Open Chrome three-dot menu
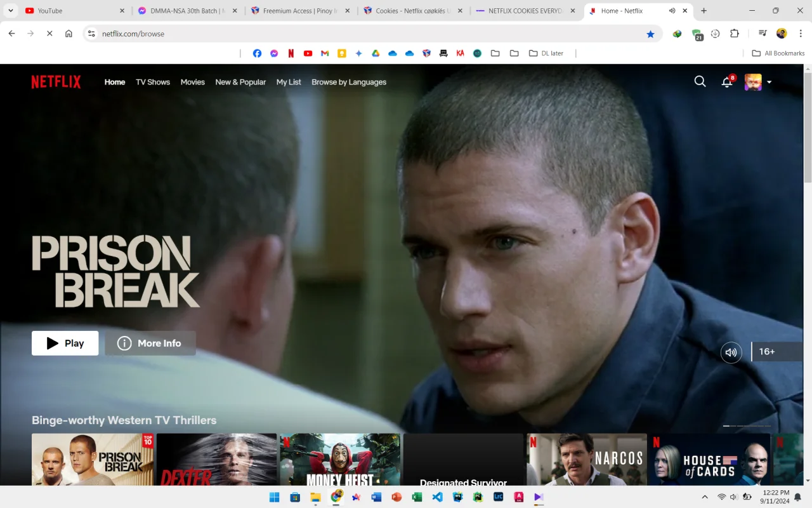The width and height of the screenshot is (812, 508). pyautogui.click(x=801, y=34)
